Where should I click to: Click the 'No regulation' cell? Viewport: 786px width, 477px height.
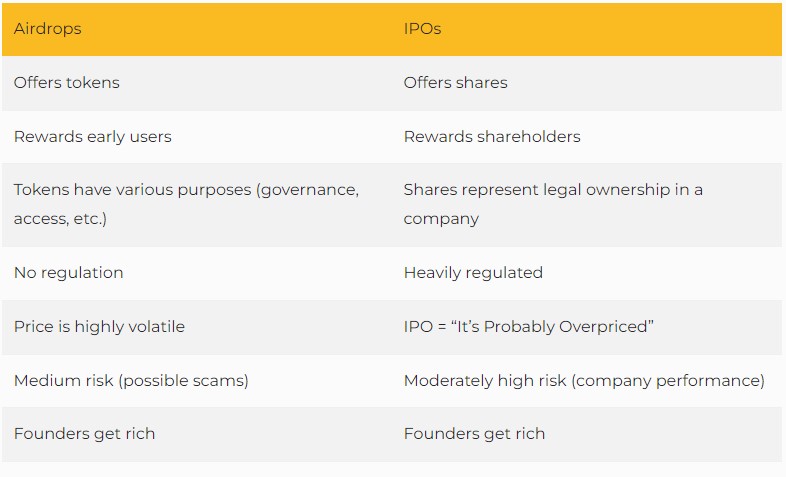pyautogui.click(x=69, y=272)
